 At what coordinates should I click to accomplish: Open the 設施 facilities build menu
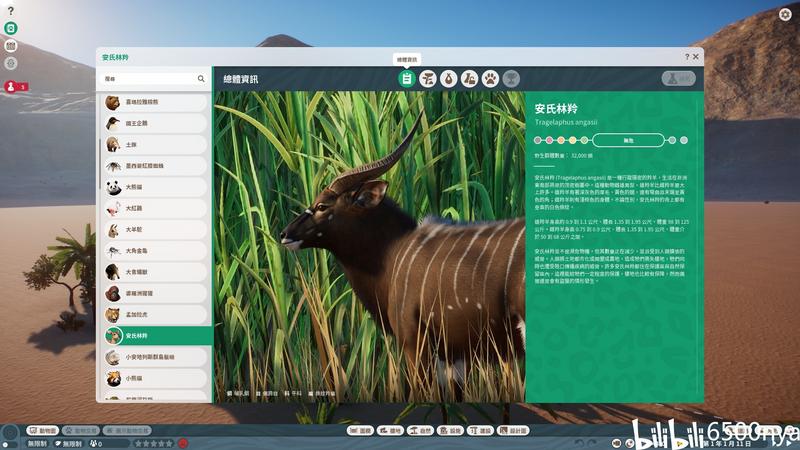pos(450,431)
